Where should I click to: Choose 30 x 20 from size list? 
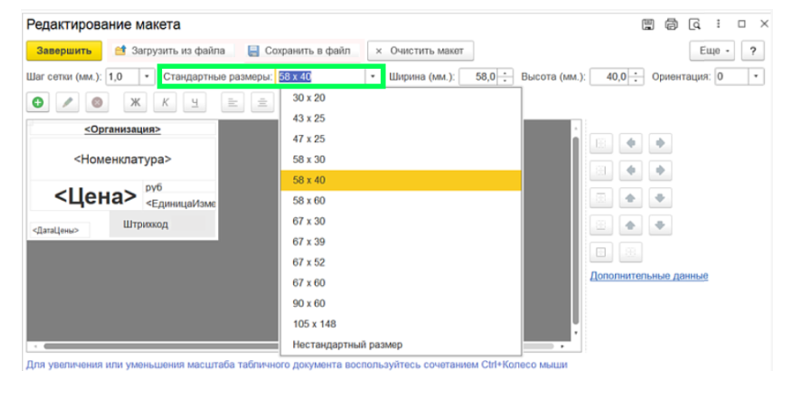click(401, 98)
